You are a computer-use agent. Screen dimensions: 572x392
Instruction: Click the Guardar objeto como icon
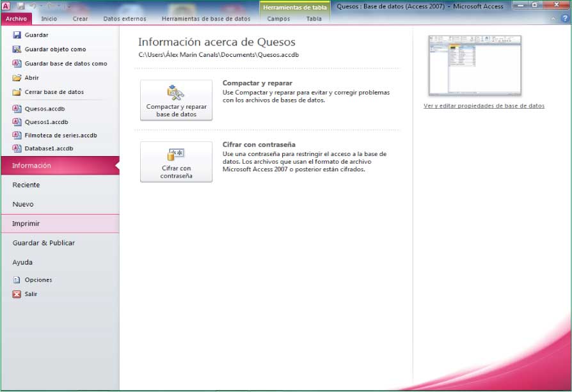17,49
